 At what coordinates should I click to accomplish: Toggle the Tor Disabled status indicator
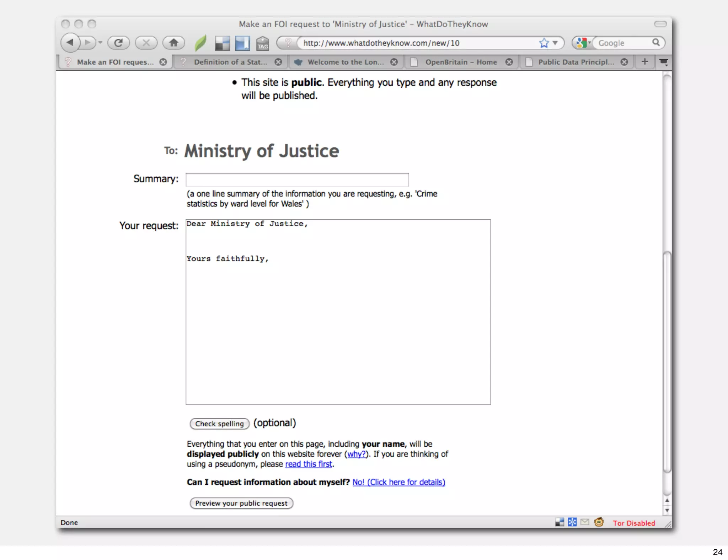coord(633,523)
